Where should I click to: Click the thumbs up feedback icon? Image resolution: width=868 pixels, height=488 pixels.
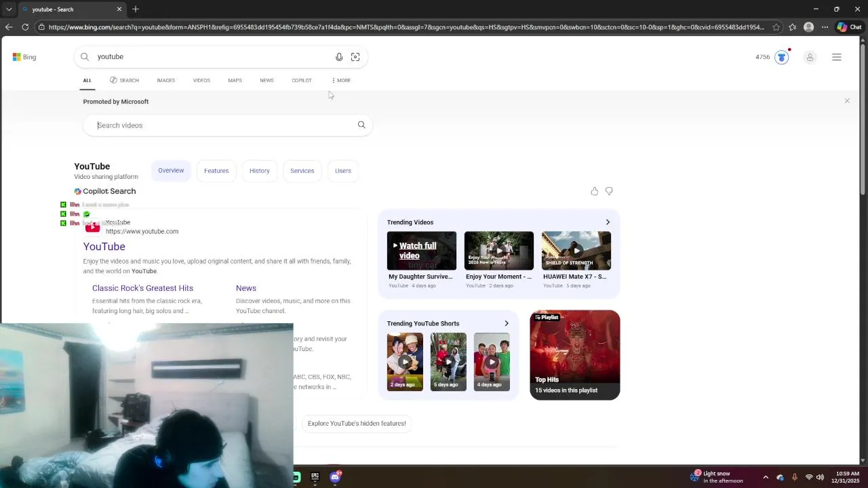point(595,192)
